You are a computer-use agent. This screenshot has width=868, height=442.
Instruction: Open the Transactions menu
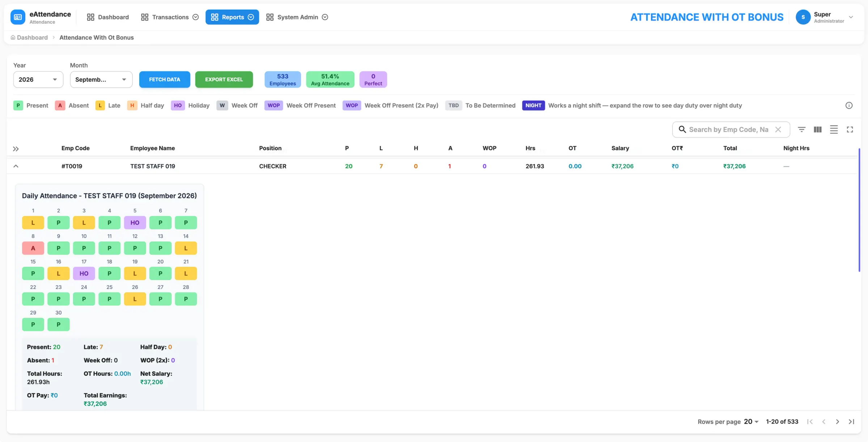pyautogui.click(x=170, y=17)
